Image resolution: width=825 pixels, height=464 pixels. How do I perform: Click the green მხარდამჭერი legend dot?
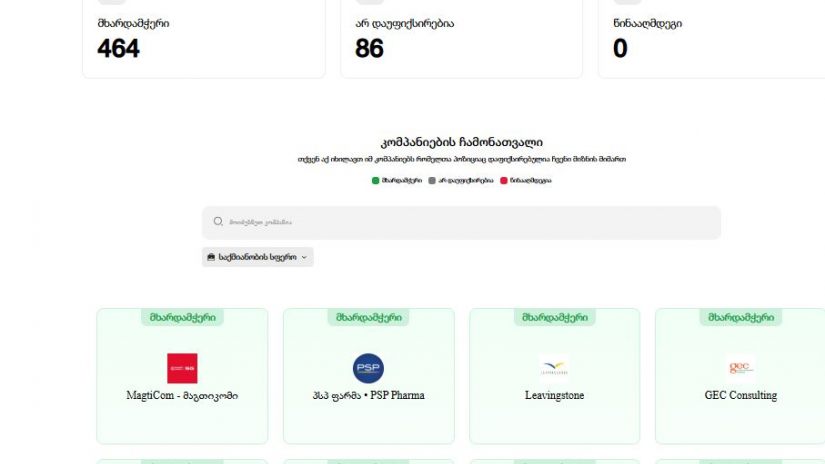pos(376,181)
